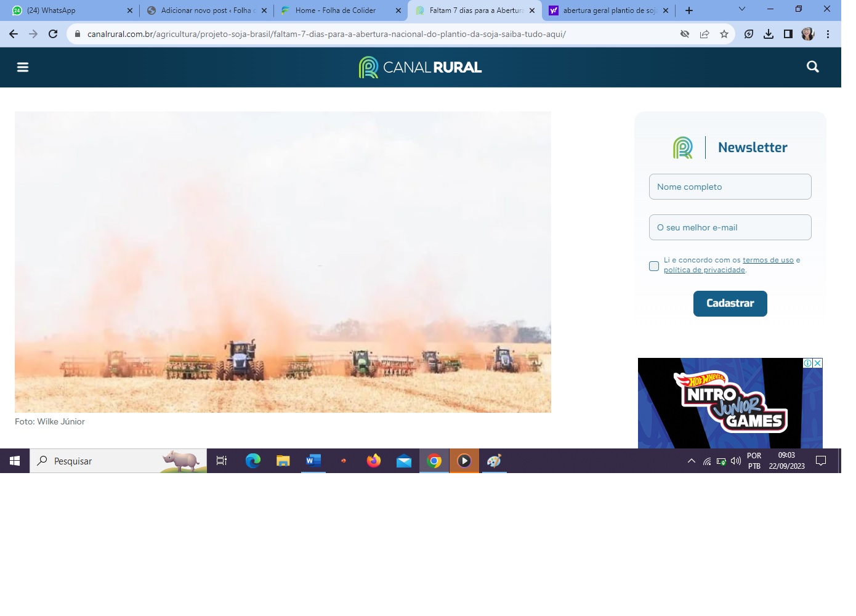Open the Canal Rural hamburger menu
Screen dimensions: 856x616
click(23, 67)
